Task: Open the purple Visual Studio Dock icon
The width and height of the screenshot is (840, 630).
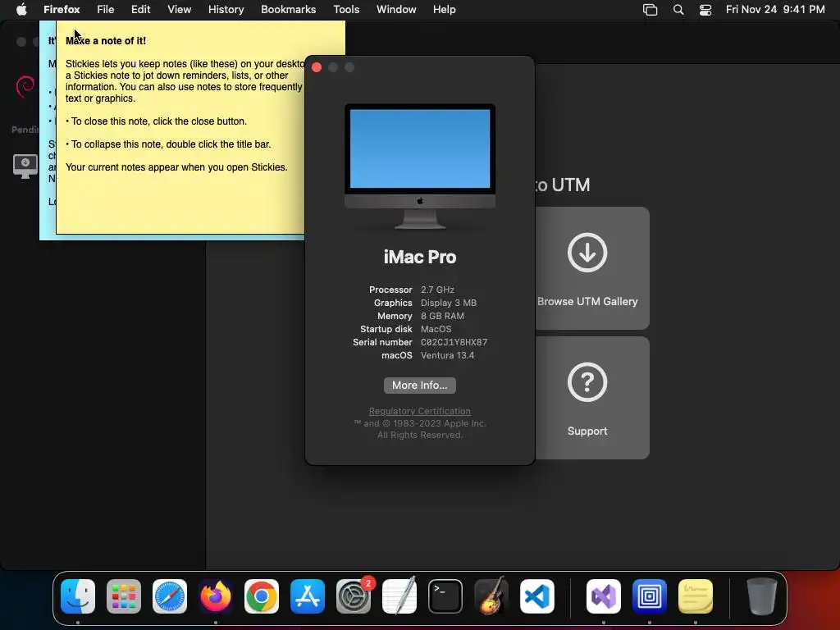Action: [604, 596]
